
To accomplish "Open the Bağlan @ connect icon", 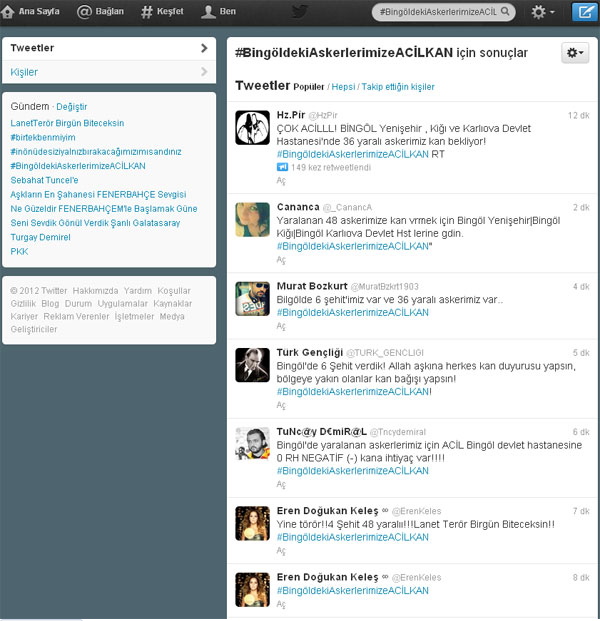I will 84,11.
